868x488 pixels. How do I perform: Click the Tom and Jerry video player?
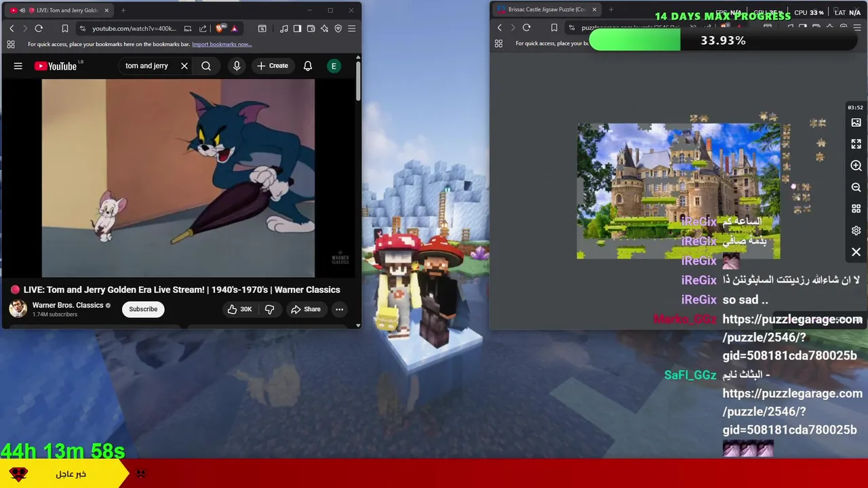(x=178, y=178)
